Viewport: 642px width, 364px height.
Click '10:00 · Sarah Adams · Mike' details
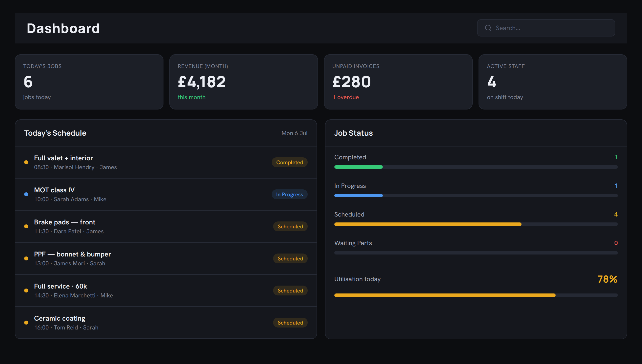pyautogui.click(x=70, y=199)
